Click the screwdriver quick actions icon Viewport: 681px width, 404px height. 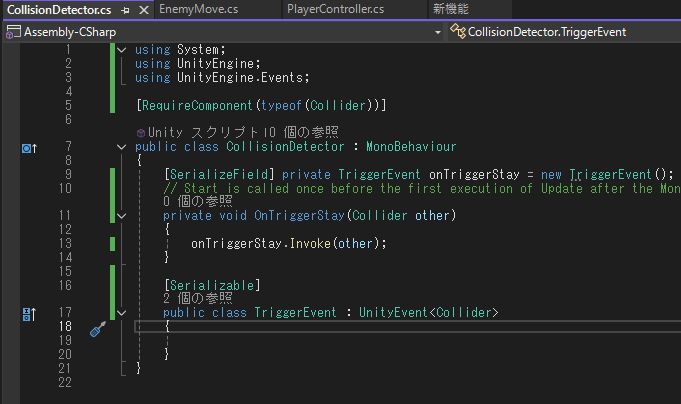point(97,328)
